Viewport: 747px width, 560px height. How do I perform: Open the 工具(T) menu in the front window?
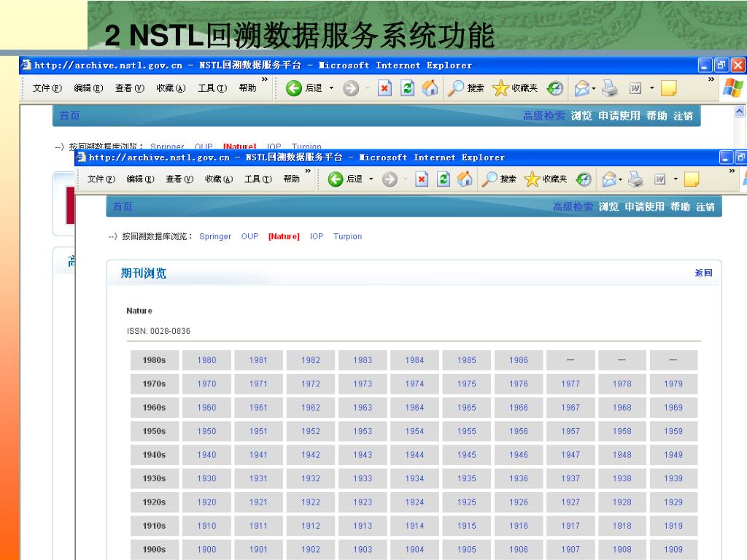click(258, 179)
